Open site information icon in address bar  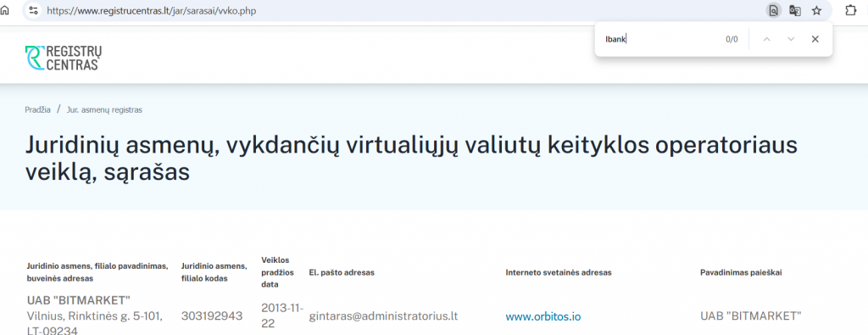[x=33, y=10]
